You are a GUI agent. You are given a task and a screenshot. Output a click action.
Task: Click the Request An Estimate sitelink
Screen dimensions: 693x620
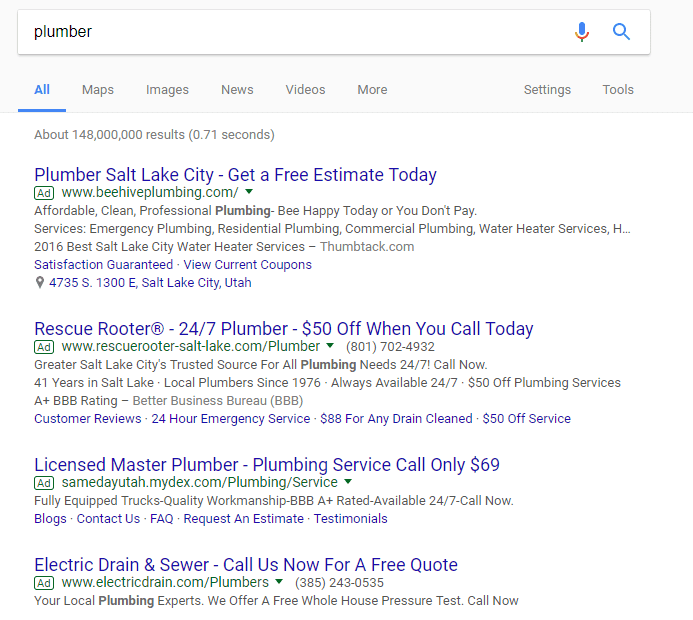click(244, 519)
